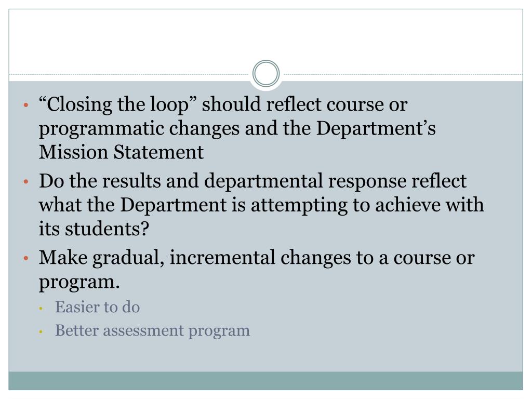Screen dimensions: 532x399
Task: Click the yellow sub-bullet before "Better assessment"
Action: [x=41, y=332]
